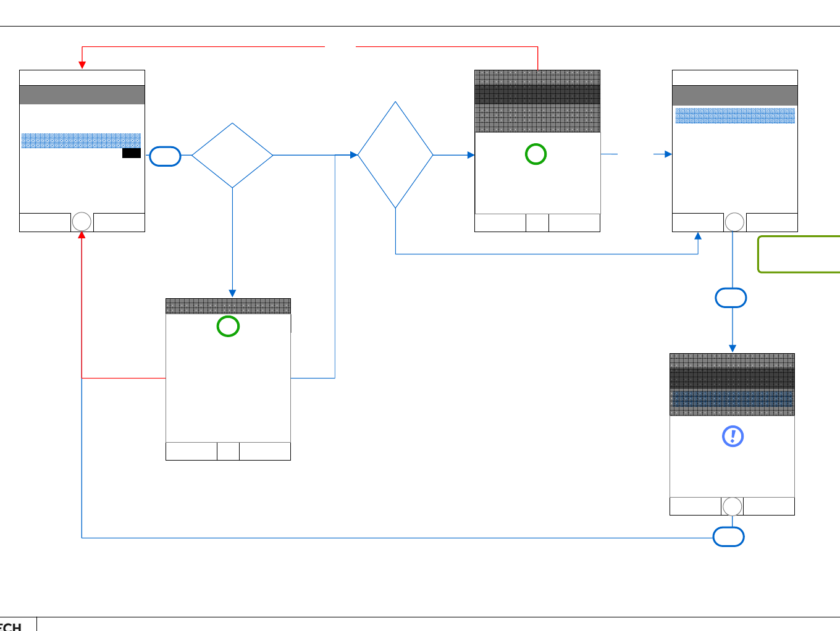840x631 pixels.
Task: Select the green circle under the single dark header bar
Action: click(228, 326)
